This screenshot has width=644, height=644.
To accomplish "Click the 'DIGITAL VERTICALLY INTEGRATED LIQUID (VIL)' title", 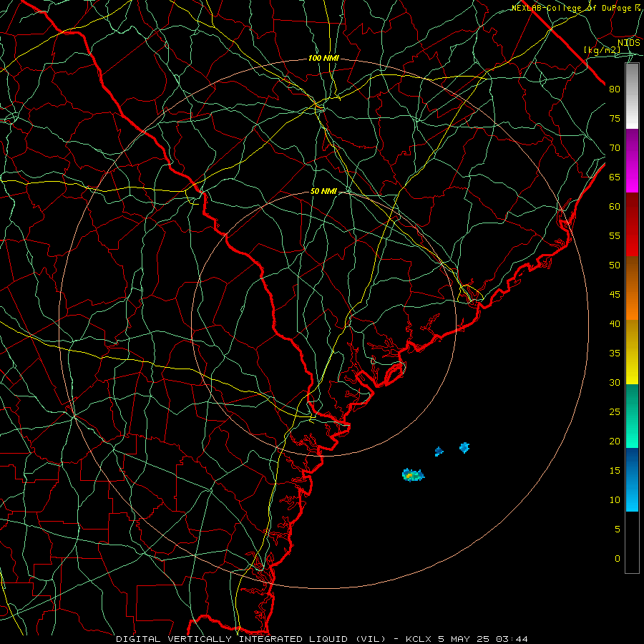I will coord(251,639).
